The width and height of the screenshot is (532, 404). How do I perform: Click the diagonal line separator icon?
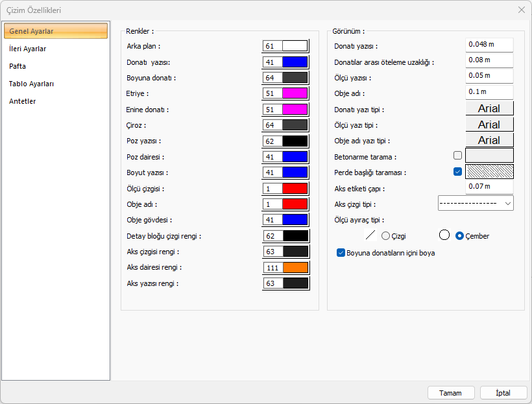point(371,236)
